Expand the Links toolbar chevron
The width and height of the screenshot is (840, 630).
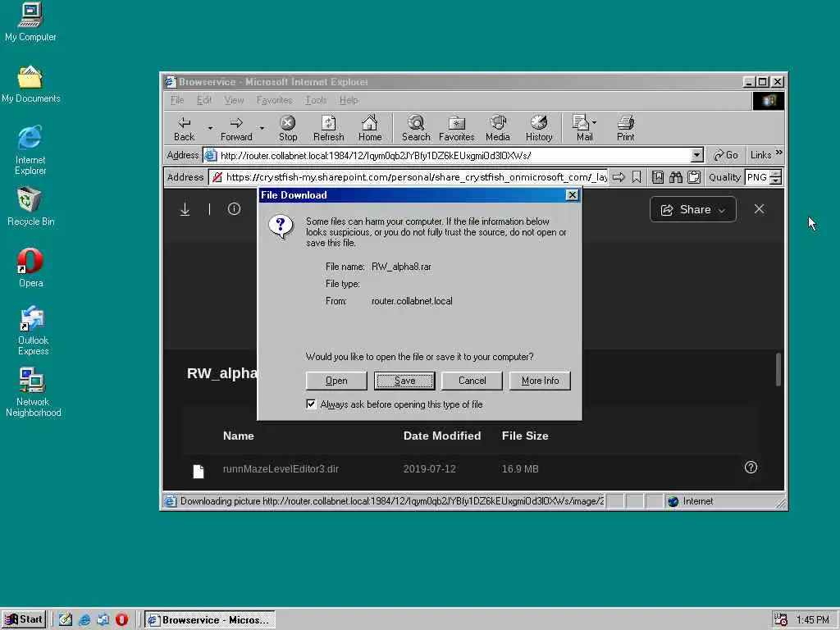778,153
